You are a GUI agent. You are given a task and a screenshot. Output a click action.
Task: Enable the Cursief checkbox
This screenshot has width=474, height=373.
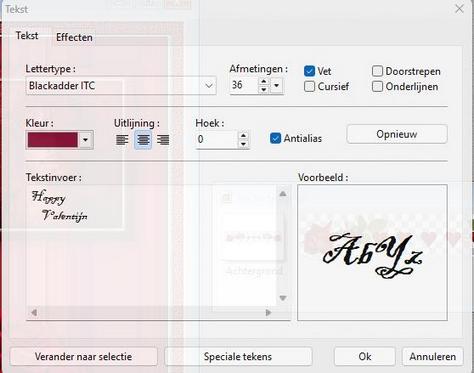click(x=309, y=87)
